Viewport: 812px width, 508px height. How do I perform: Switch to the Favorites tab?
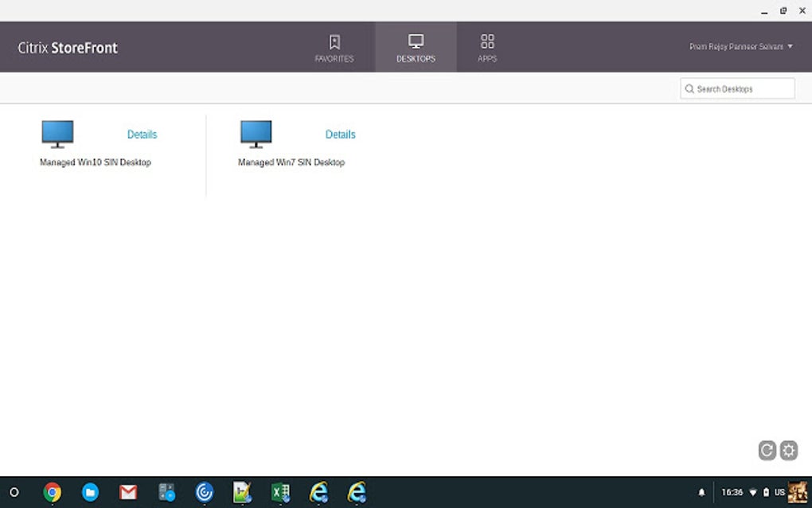(334, 48)
